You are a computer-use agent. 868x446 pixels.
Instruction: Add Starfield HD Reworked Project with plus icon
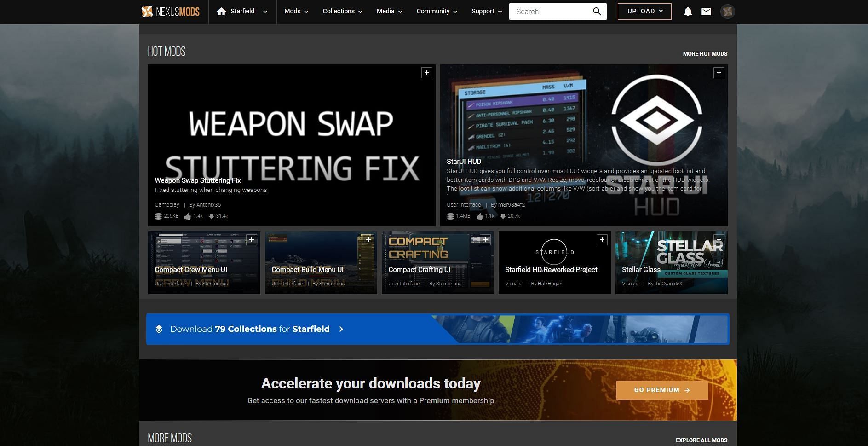pos(602,240)
